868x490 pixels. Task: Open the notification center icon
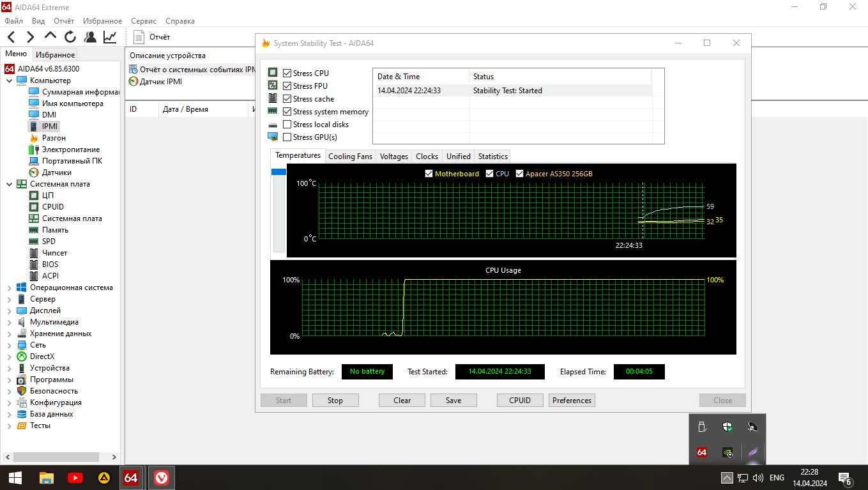pos(845,478)
